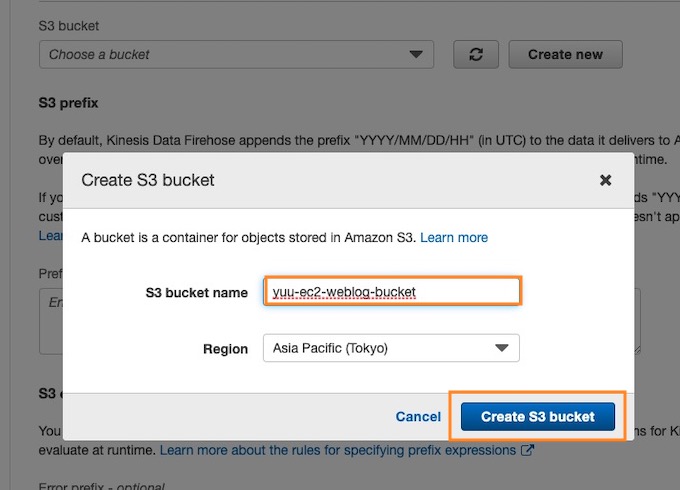Expand the Region dropdown arrow
The width and height of the screenshot is (680, 490).
point(502,348)
